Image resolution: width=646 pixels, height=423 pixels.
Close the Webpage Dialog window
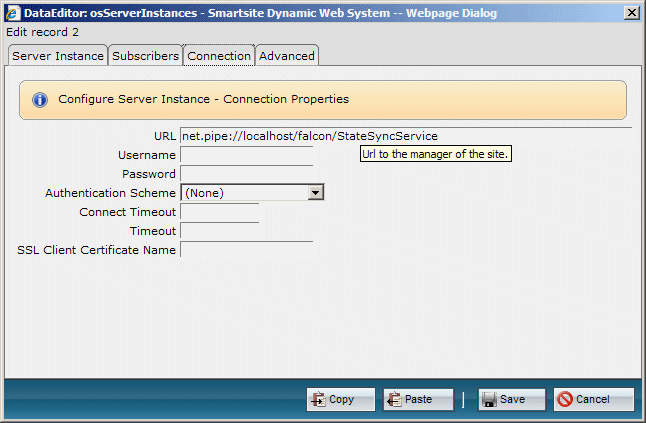click(x=632, y=13)
